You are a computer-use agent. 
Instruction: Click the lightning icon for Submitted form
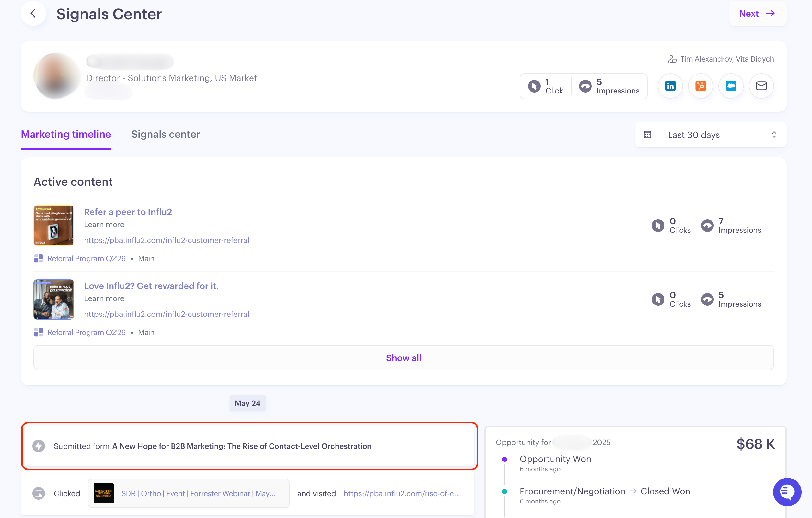pyautogui.click(x=39, y=446)
